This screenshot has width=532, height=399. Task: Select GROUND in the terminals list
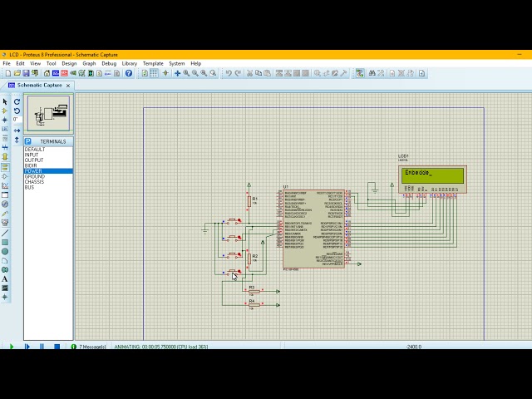(35, 176)
